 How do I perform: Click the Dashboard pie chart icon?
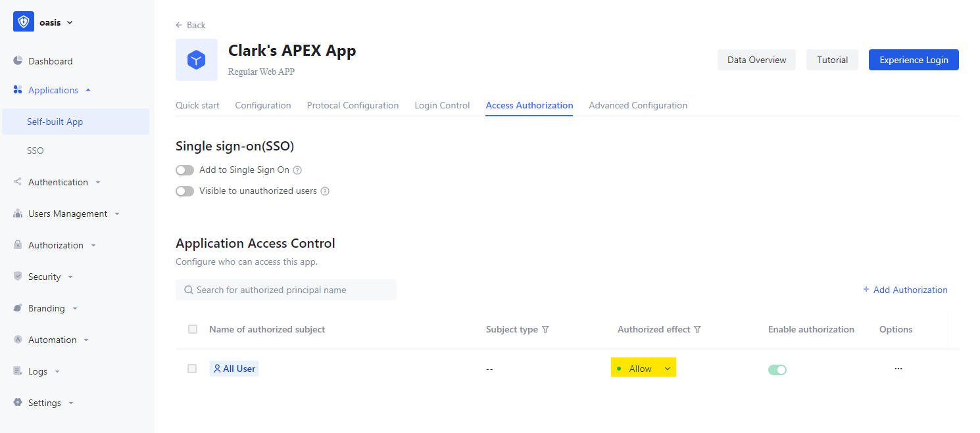click(x=18, y=61)
